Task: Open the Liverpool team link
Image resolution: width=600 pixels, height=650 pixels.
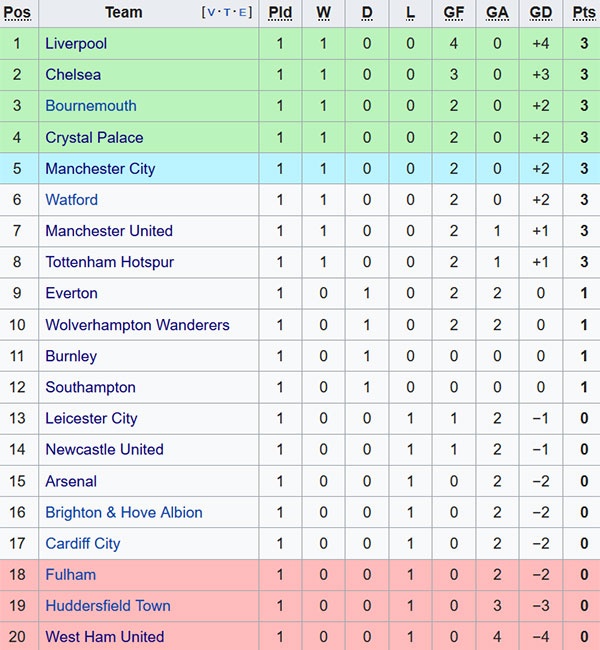Action: [76, 44]
